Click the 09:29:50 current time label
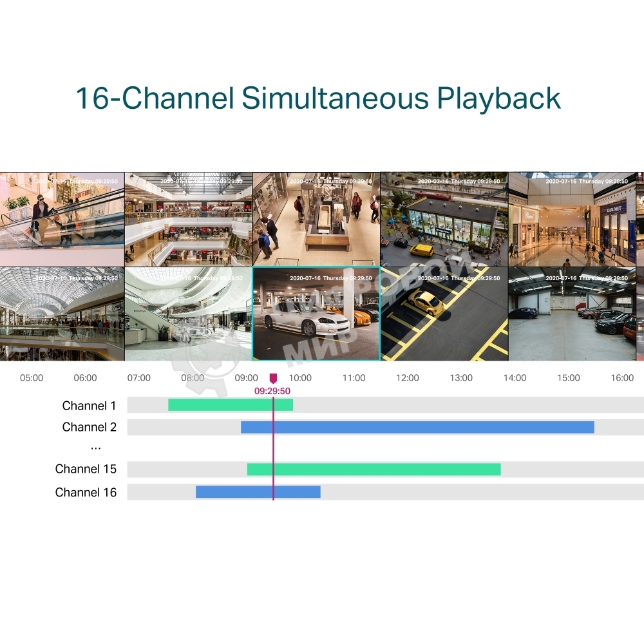The height and width of the screenshot is (644, 644). click(x=272, y=391)
